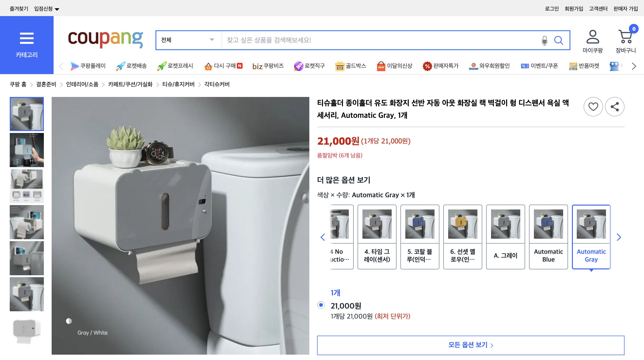This screenshot has height=360, width=644.
Task: Open the 골드박스 gift box icon
Action: pos(340,66)
